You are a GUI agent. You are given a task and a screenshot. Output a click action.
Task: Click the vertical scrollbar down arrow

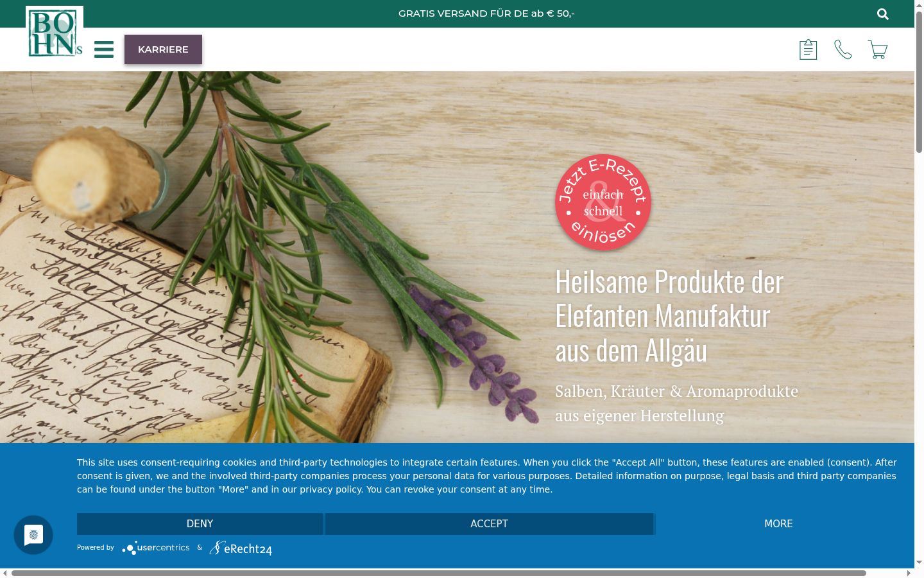click(x=919, y=563)
